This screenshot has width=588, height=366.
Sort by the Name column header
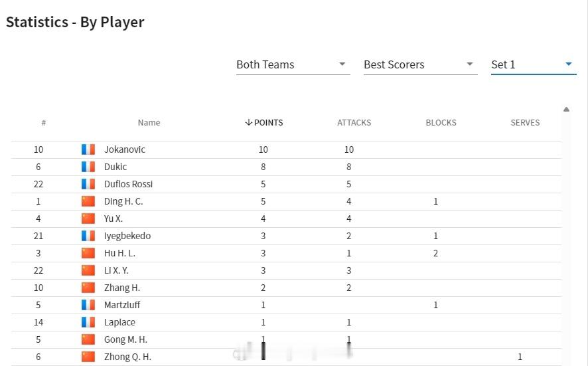coord(149,123)
